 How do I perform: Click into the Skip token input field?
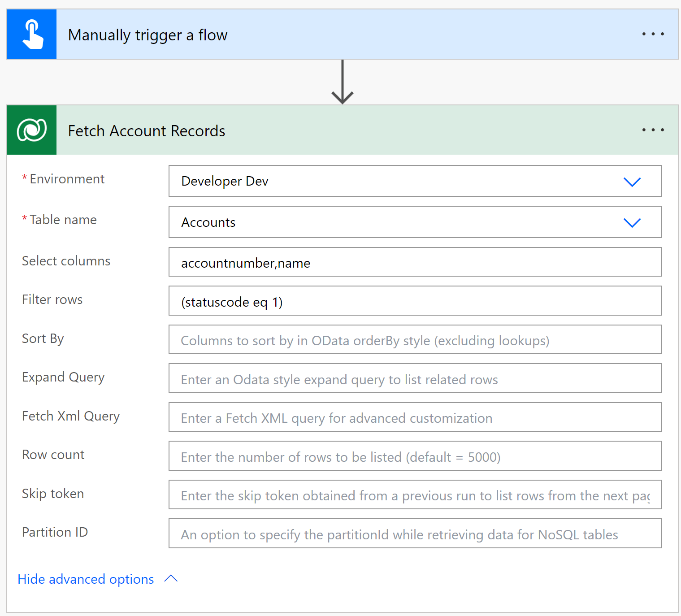tap(415, 495)
